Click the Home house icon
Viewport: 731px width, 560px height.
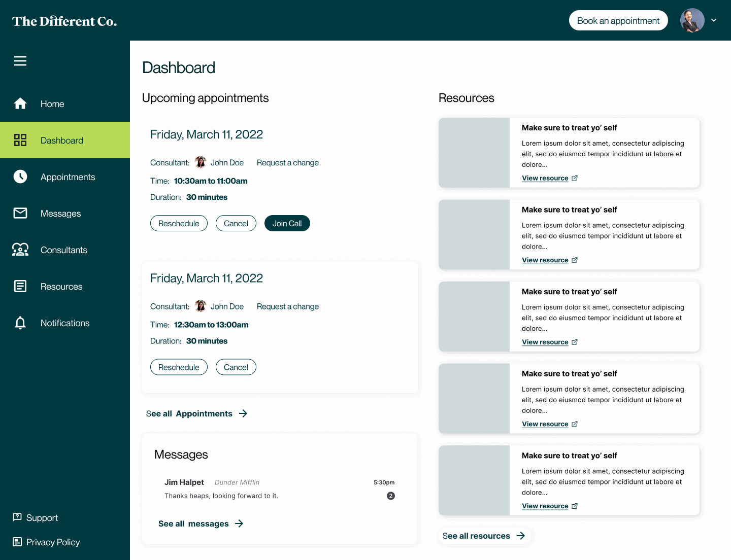tap(20, 103)
